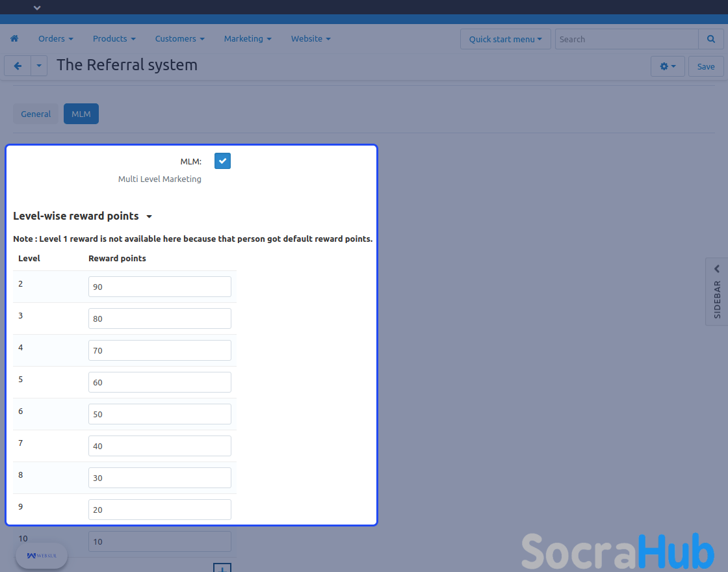
Task: Click the level 2 reward points field
Action: point(160,287)
